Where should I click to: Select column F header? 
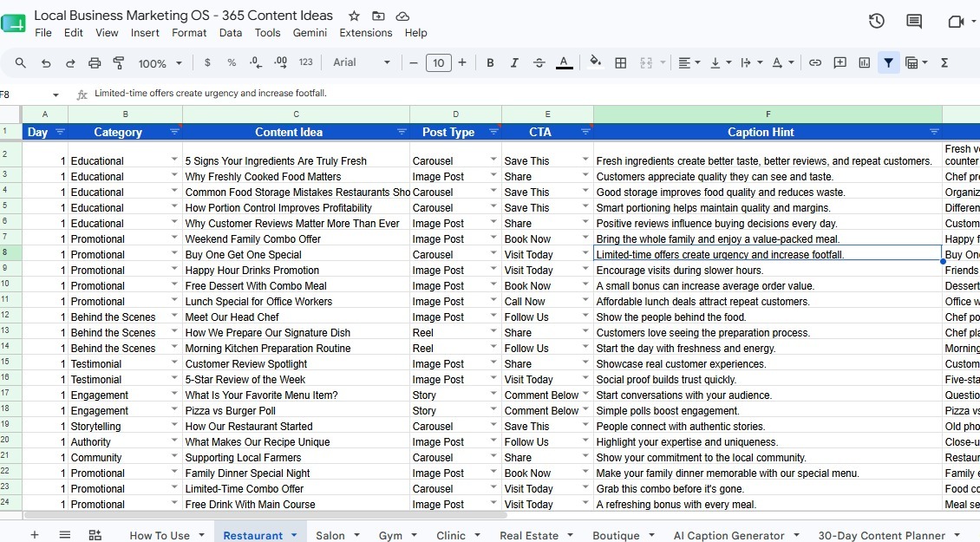point(768,114)
